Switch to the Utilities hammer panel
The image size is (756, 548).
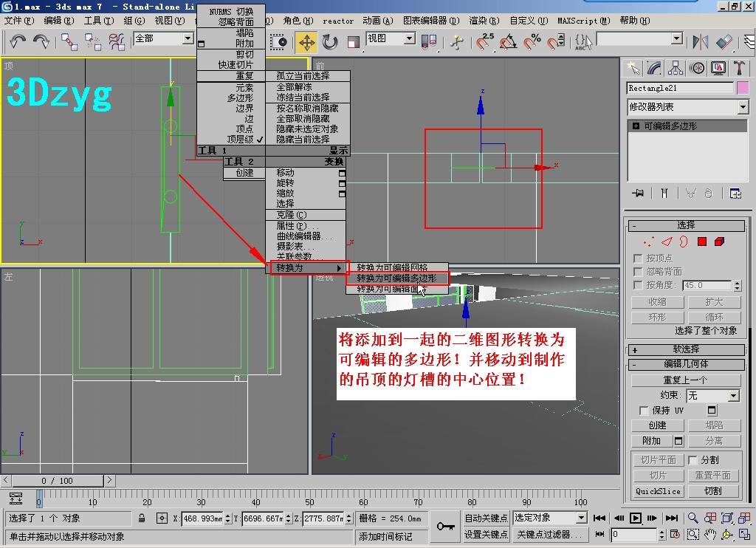point(739,69)
